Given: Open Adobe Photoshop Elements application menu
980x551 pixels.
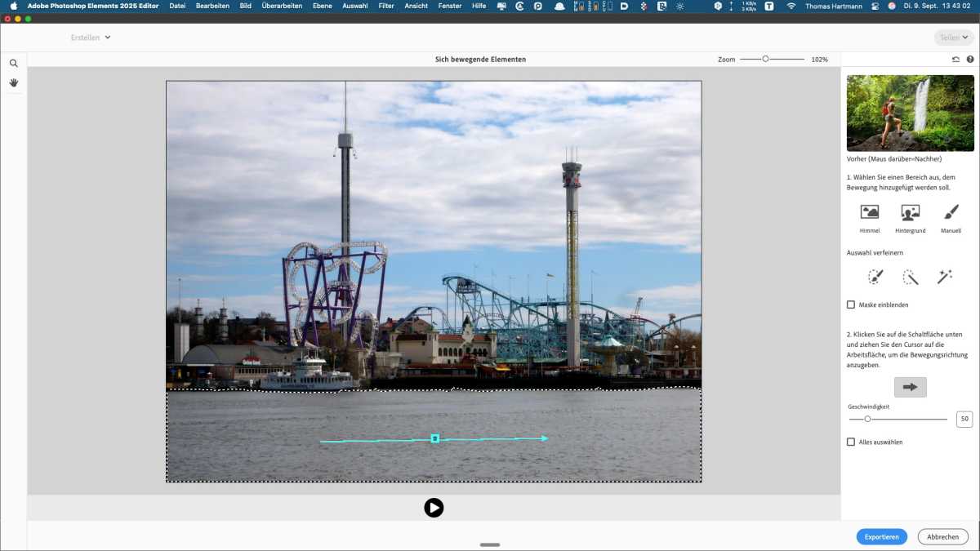Looking at the screenshot, I should pyautogui.click(x=94, y=6).
